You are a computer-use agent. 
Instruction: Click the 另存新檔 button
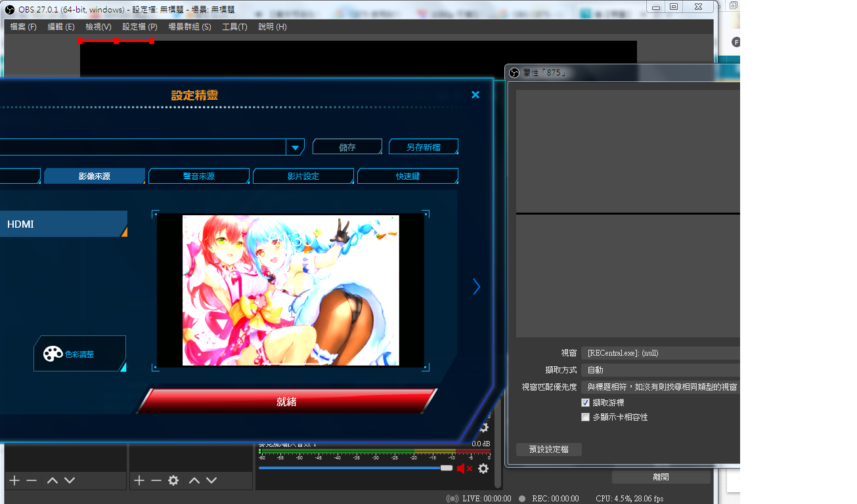click(x=424, y=147)
